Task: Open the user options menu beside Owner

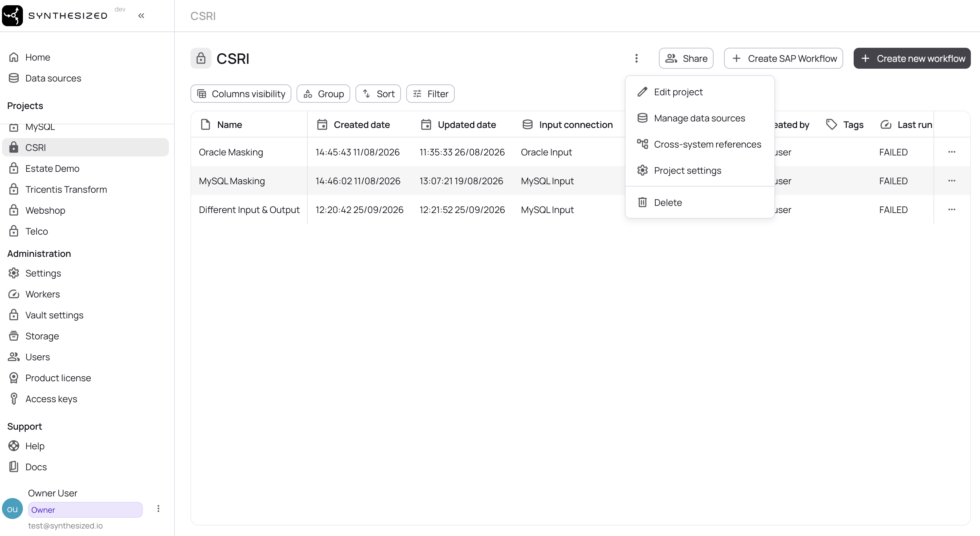Action: 158,509
